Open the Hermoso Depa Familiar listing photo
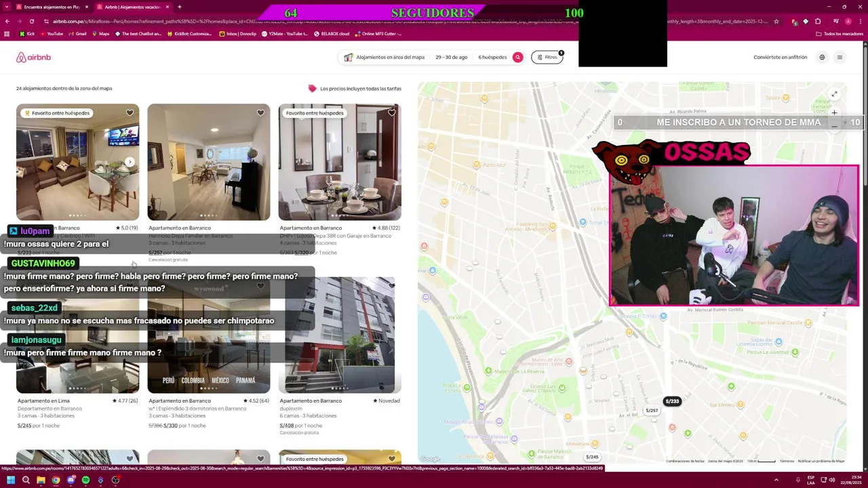This screenshot has width=868, height=488. tap(209, 162)
